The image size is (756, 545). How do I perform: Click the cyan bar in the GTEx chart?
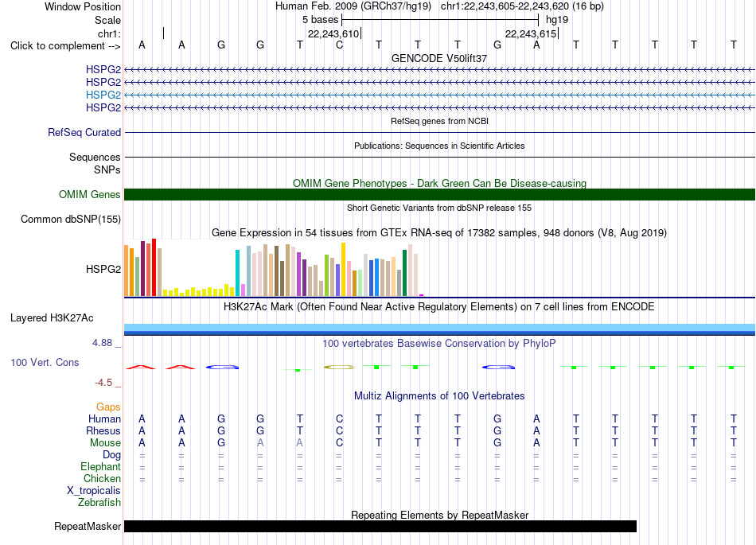(x=237, y=273)
